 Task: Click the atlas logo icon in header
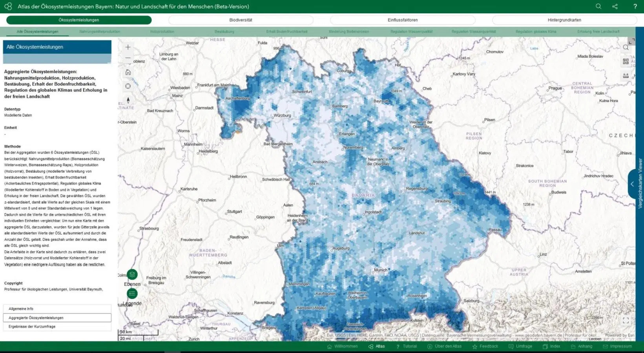click(x=8, y=6)
